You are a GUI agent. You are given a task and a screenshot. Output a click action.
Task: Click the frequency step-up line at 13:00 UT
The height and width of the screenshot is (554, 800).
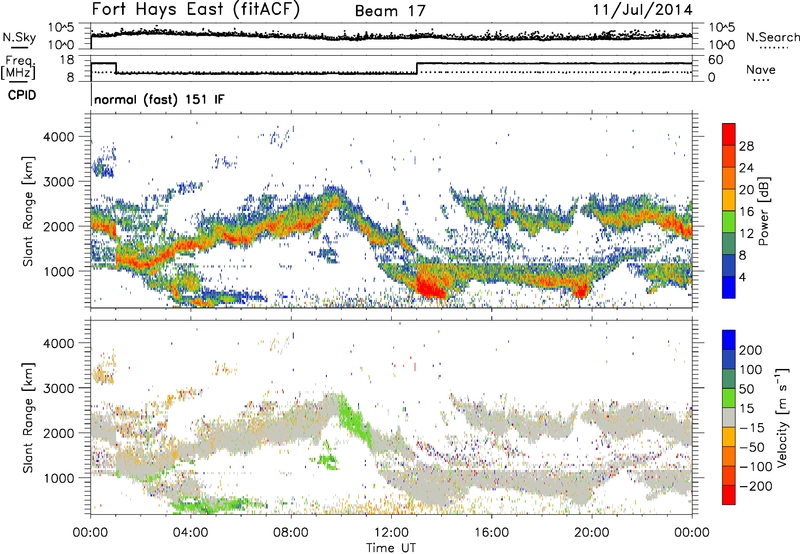(417, 68)
